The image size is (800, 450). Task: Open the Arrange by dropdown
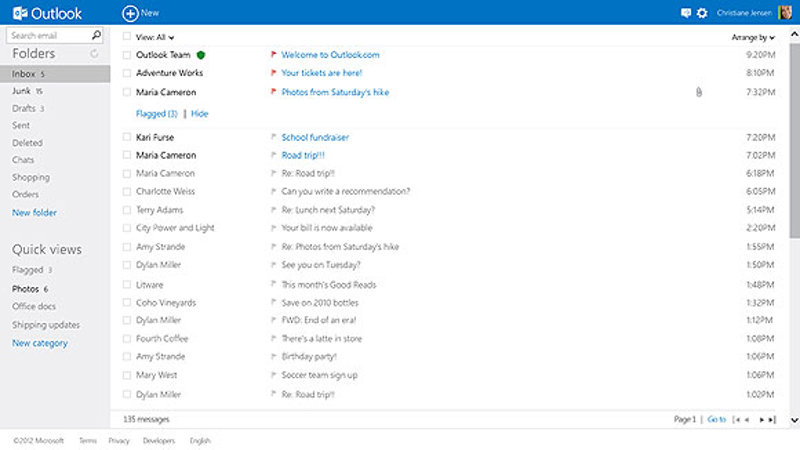tap(753, 37)
